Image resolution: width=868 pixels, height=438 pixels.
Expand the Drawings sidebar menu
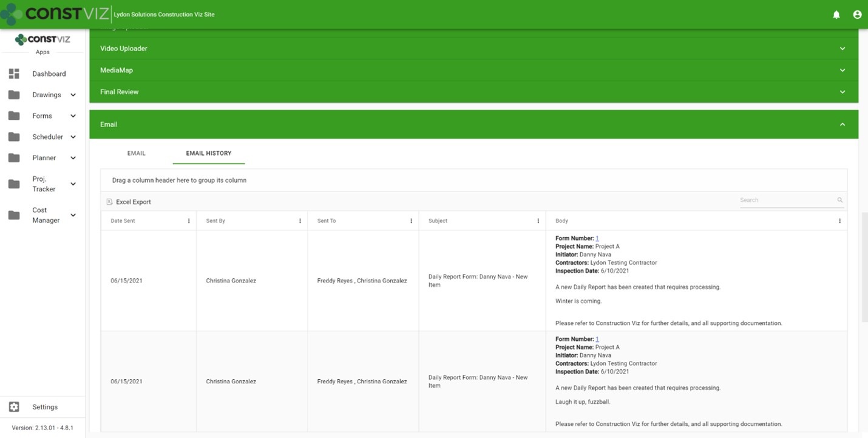73,95
